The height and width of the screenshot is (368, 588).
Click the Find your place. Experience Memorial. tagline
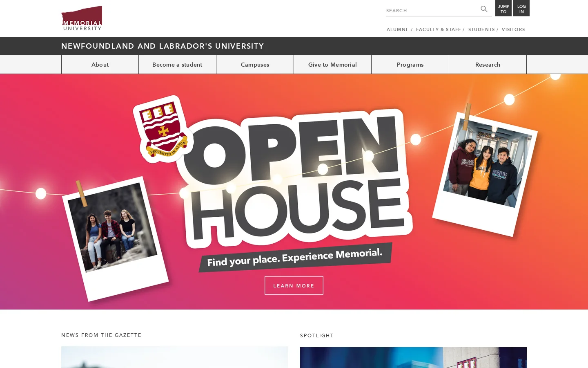pyautogui.click(x=295, y=257)
